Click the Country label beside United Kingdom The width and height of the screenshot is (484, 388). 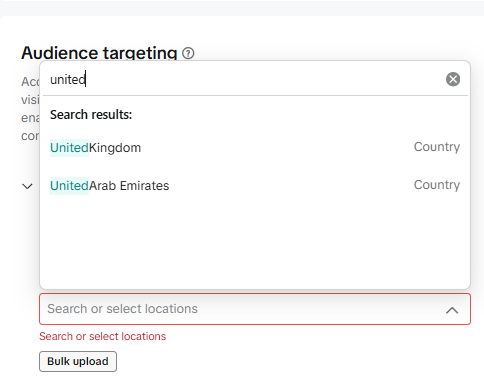437,147
